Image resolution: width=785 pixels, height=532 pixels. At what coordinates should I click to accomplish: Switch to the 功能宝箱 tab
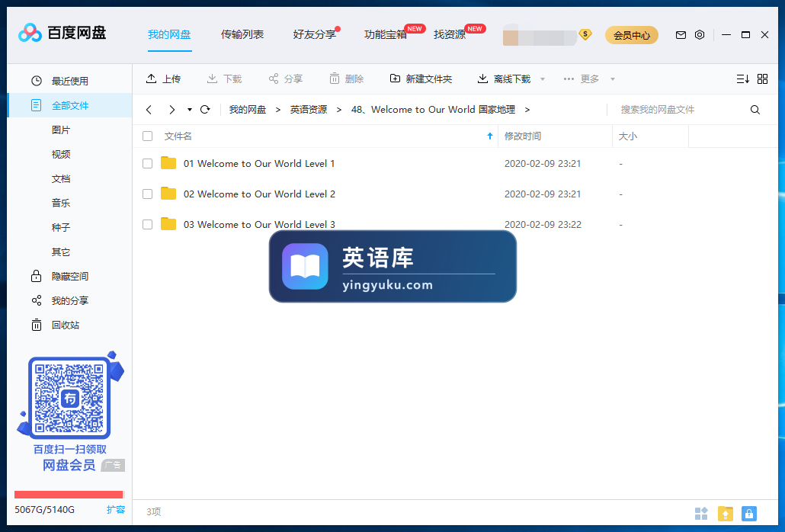[x=386, y=34]
